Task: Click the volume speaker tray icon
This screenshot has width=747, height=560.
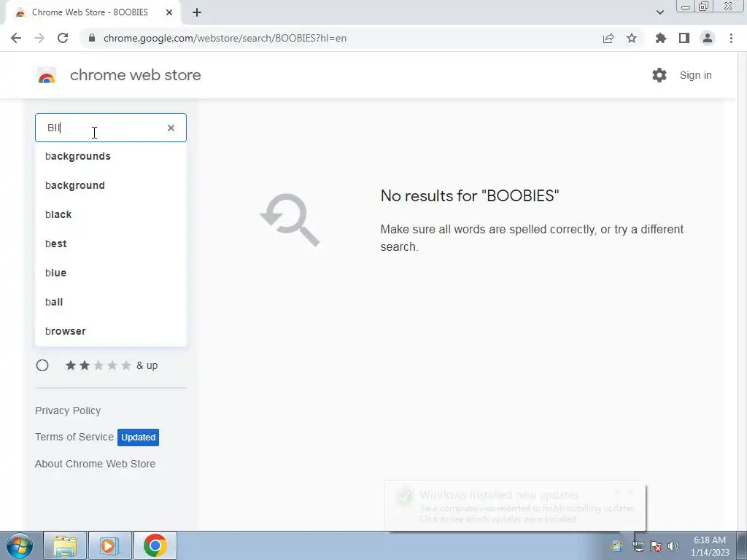Action: click(x=673, y=546)
